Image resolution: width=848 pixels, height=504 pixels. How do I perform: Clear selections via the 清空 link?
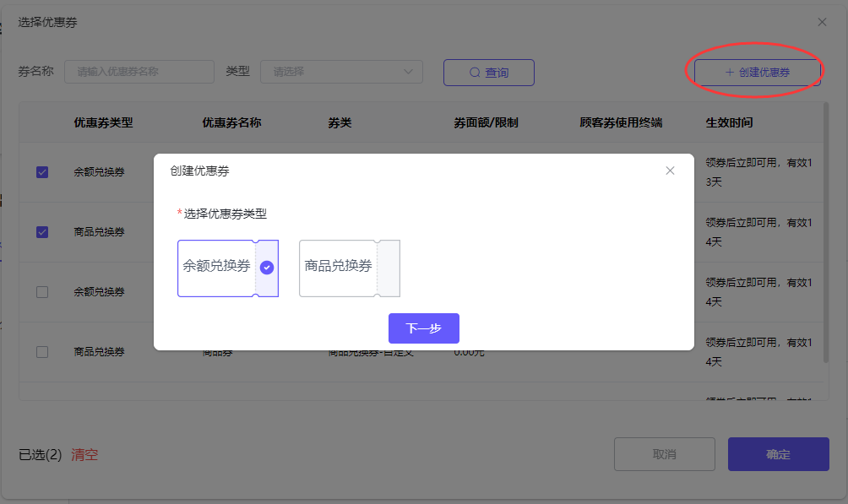[84, 455]
